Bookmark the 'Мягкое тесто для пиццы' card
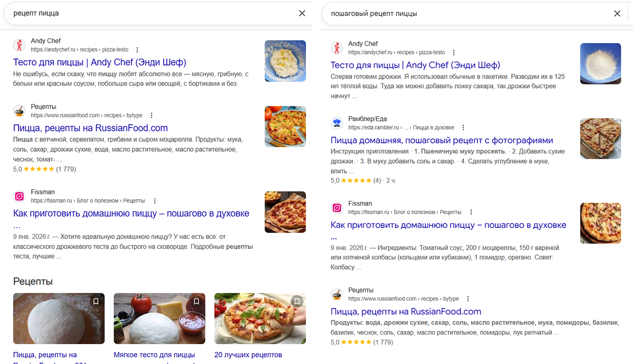The height and width of the screenshot is (364, 643). pos(196,301)
